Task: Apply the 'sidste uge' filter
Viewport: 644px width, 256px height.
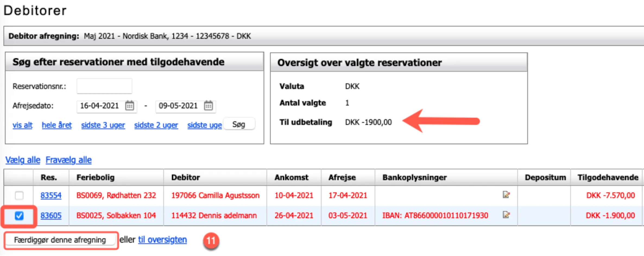Action: click(x=204, y=125)
